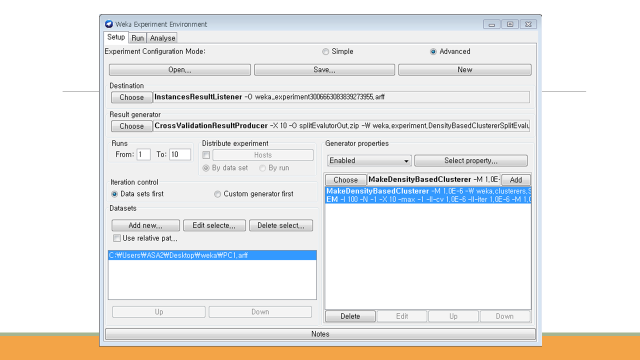Click the Weka bird icon in title bar
This screenshot has width=640, height=360.
click(x=109, y=24)
